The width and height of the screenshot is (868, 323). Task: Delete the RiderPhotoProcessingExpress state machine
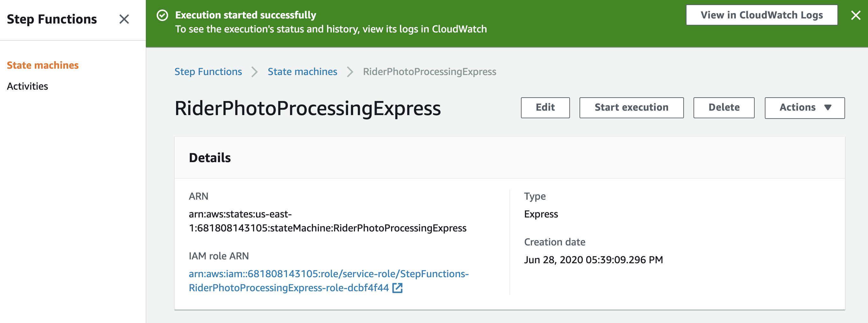(x=724, y=108)
